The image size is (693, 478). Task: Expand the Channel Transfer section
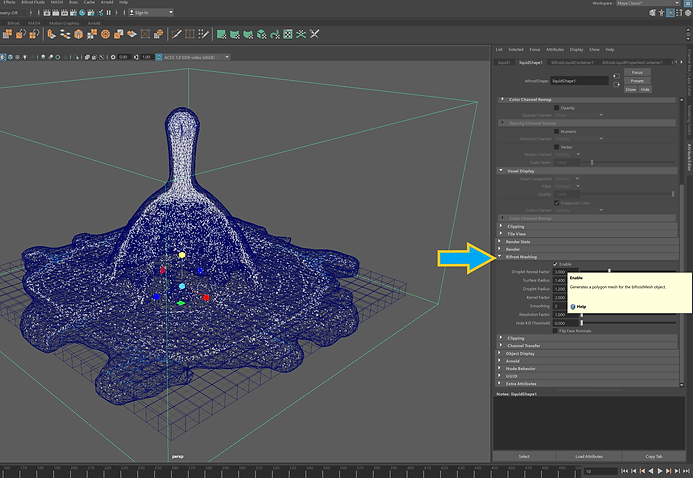click(587, 345)
